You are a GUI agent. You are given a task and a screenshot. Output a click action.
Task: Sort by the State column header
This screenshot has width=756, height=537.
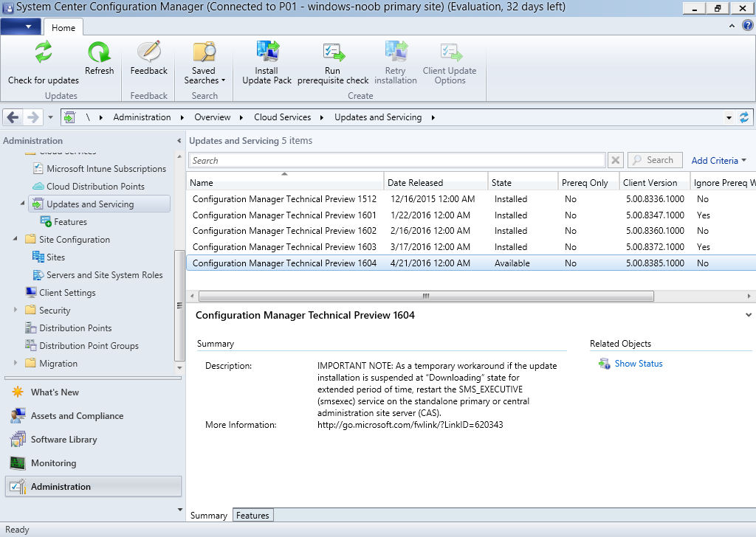pyautogui.click(x=523, y=182)
